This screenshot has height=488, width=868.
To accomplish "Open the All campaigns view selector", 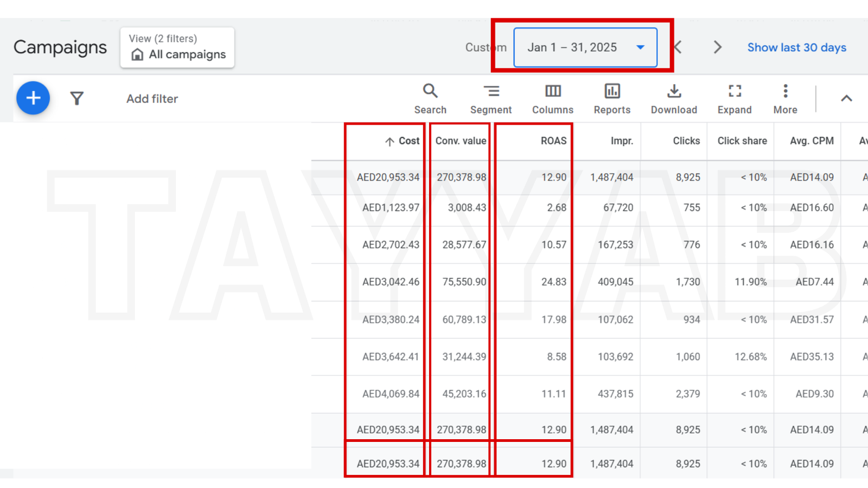I will click(x=177, y=48).
